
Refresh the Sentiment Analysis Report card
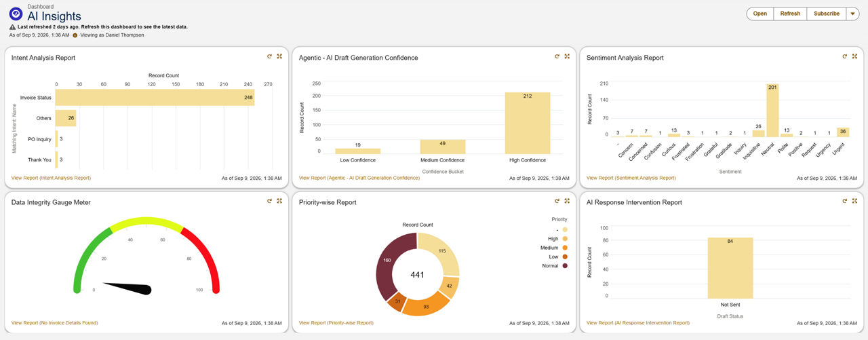click(845, 57)
